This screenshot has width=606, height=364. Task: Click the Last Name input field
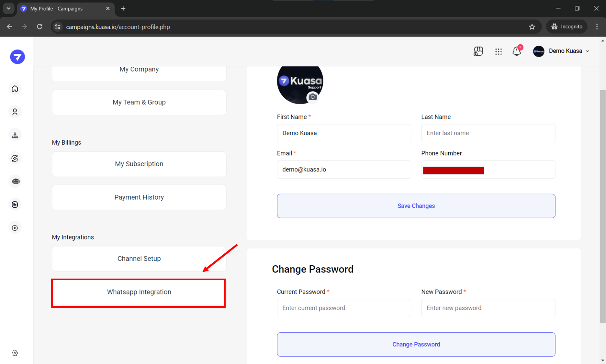(x=488, y=133)
